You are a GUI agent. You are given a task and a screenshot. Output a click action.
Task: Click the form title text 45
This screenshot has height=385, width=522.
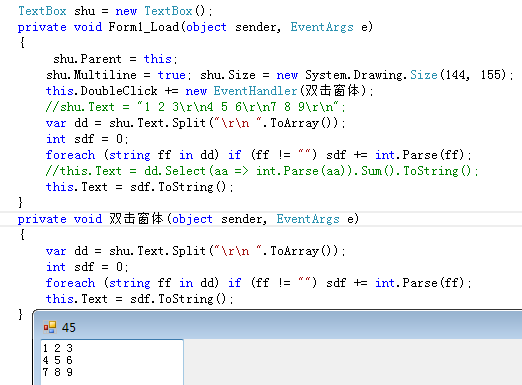69,328
